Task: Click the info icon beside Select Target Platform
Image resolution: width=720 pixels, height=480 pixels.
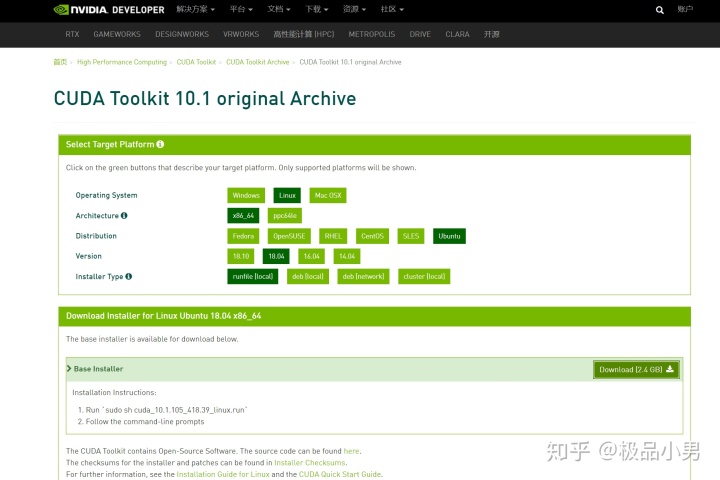Action: point(160,144)
